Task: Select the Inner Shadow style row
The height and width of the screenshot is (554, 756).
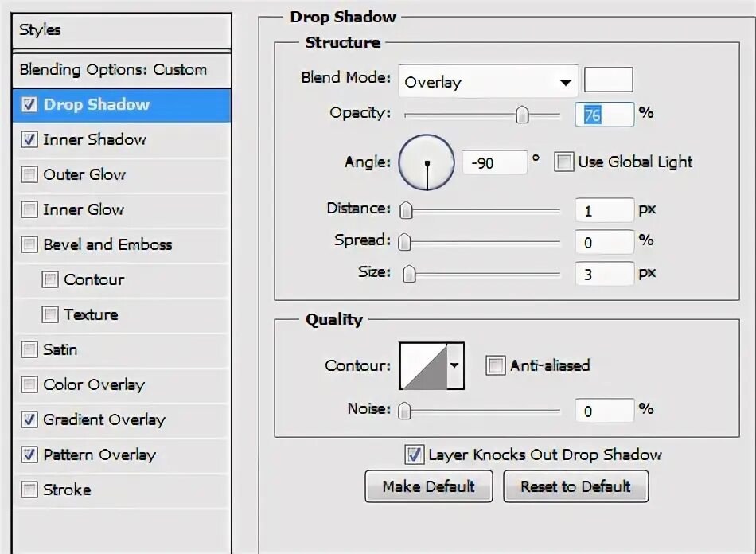Action: (122, 139)
